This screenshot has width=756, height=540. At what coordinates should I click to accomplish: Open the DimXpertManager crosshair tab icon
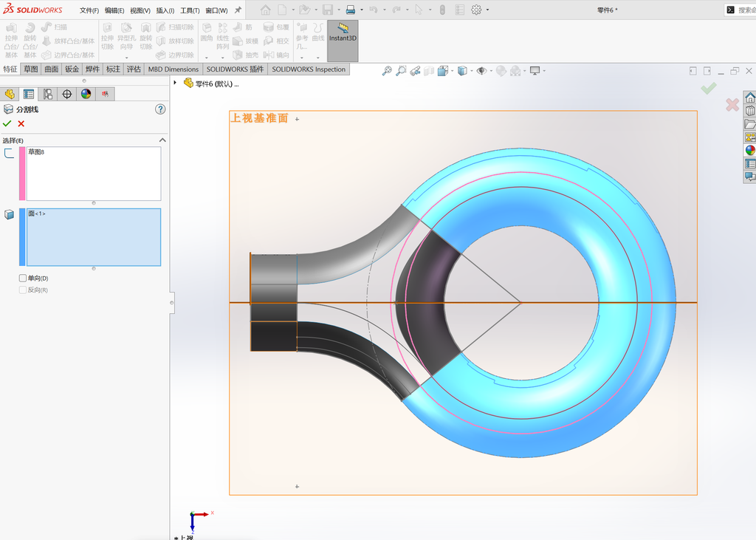point(67,94)
